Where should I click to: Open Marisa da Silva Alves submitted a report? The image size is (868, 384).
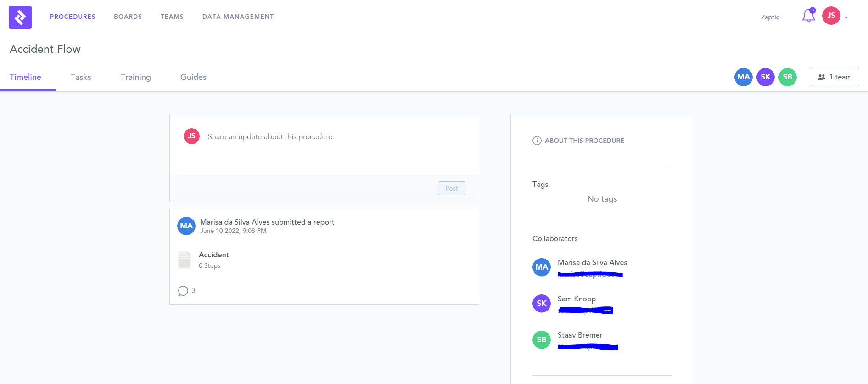[x=267, y=222]
